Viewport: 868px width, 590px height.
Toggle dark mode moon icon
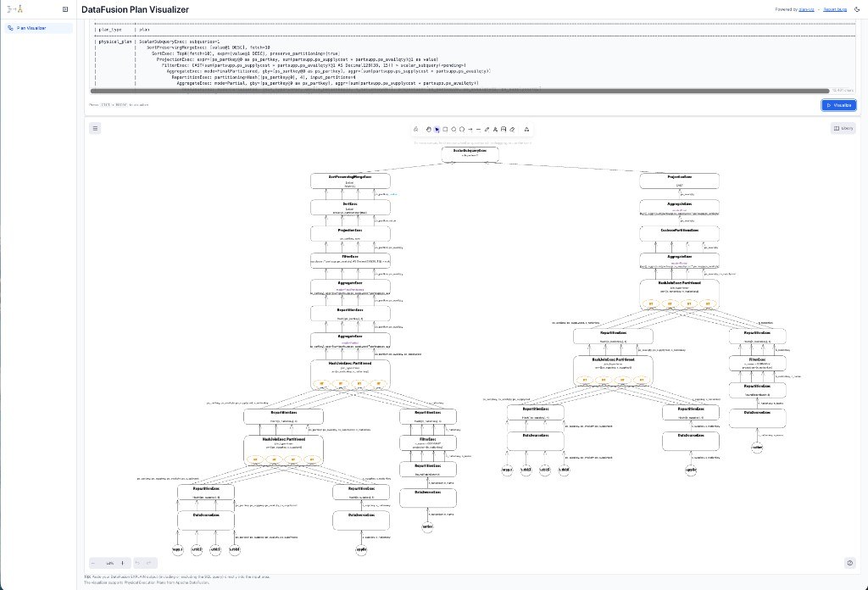[x=858, y=9]
